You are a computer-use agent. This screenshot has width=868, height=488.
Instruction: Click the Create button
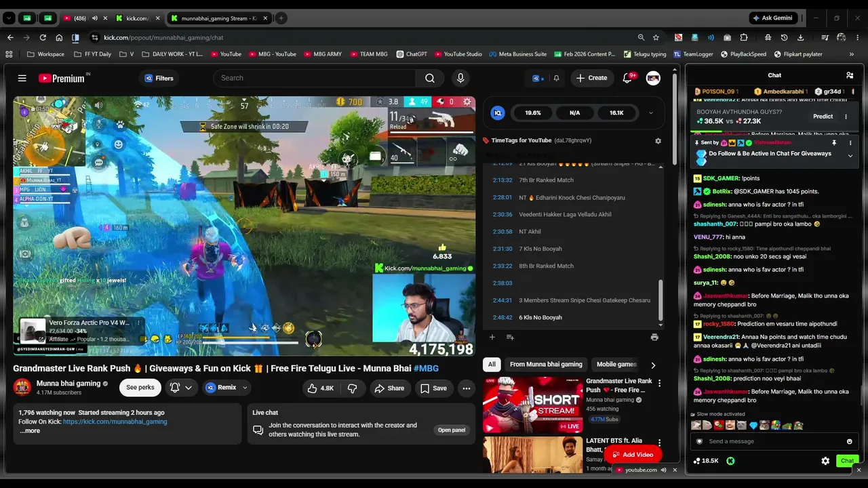click(x=591, y=78)
